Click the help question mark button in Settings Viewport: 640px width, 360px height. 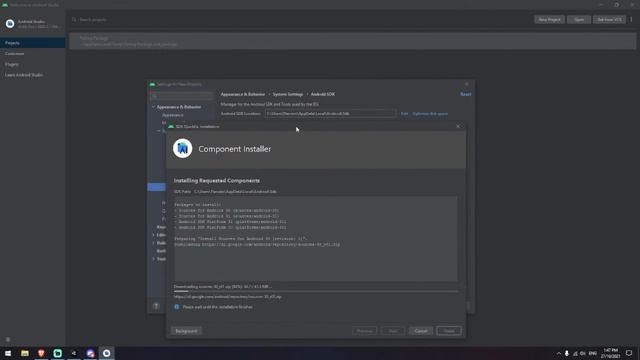[156, 306]
